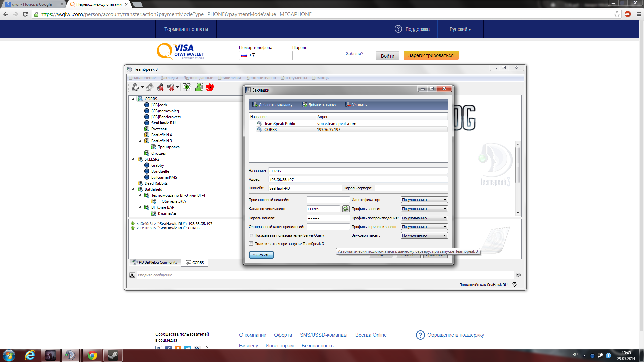
Task: Click the Visa QIWI Wallet logo
Action: coord(180,51)
